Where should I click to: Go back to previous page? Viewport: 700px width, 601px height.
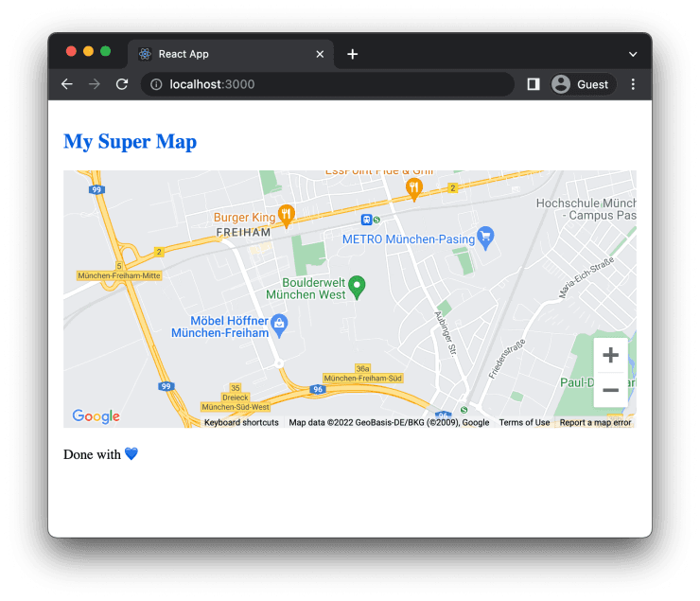click(67, 84)
